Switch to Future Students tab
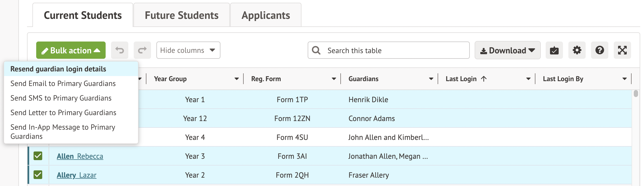Screen dimensions: 644x186 point(182,15)
